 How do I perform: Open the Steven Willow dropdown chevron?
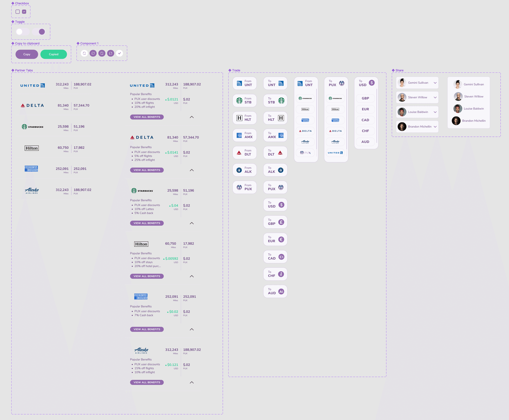(x=435, y=98)
